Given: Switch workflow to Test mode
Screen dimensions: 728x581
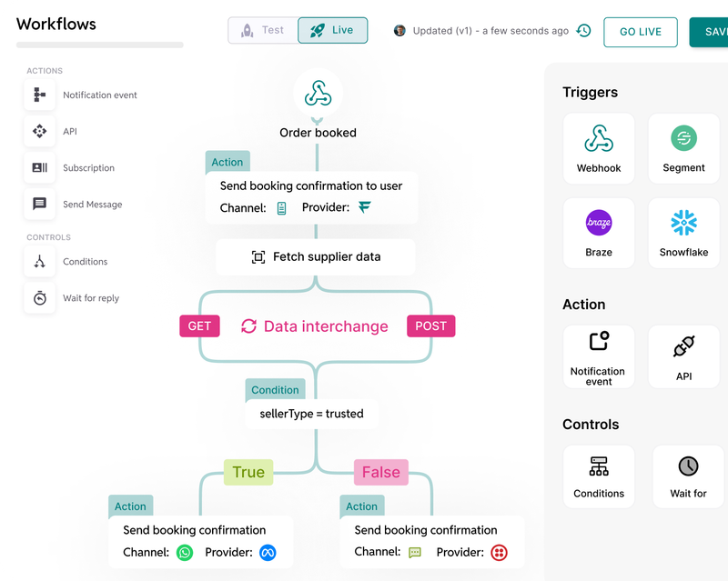Looking at the screenshot, I should (x=263, y=30).
